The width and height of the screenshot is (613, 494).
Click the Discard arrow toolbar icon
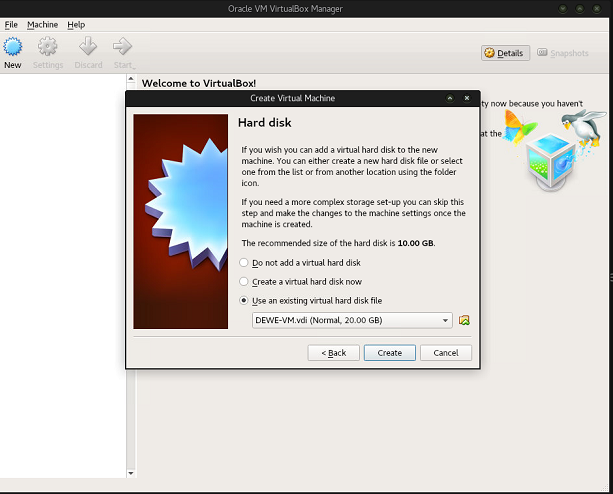88,47
